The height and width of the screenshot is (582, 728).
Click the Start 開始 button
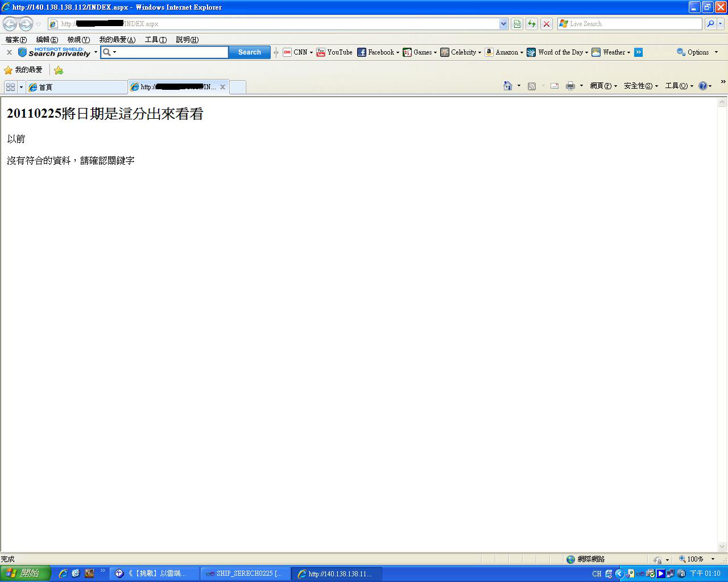26,573
